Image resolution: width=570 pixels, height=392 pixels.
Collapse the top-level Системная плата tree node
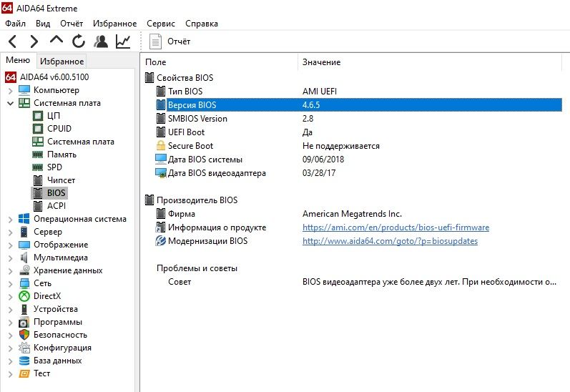pos(10,103)
